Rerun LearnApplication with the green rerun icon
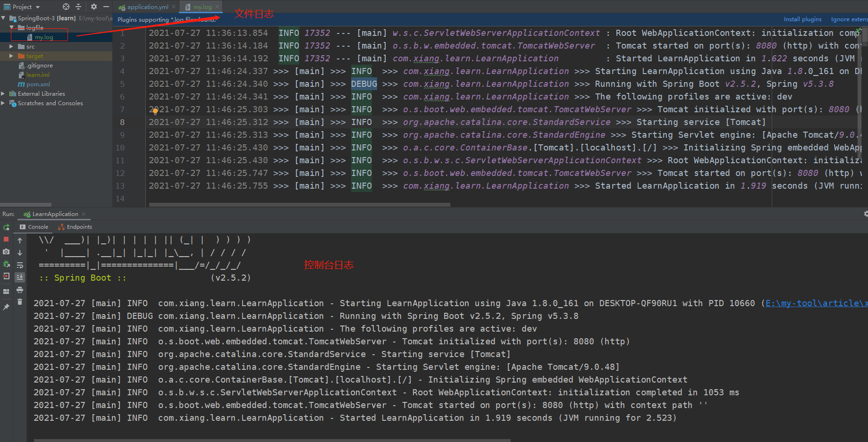The width and height of the screenshot is (868, 442). pos(6,227)
